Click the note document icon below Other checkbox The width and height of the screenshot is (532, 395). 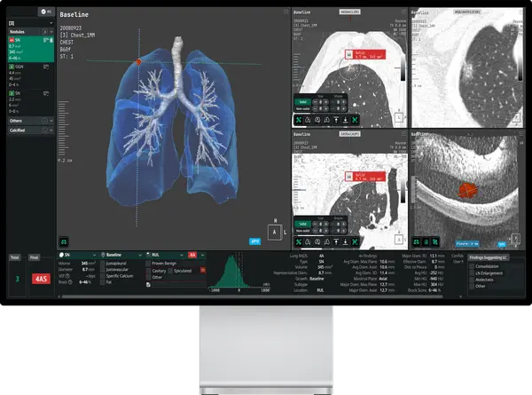pos(148,285)
